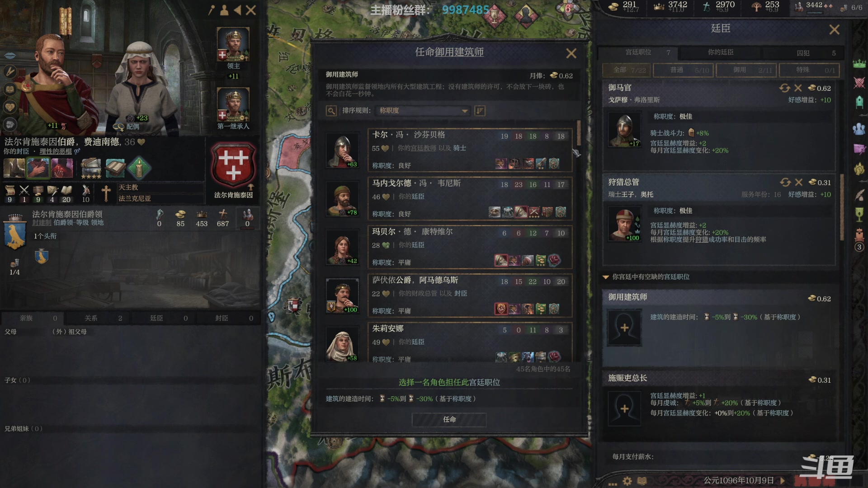The image size is (868, 488).
Task: Toggle the pin icon on character panel
Action: [211, 10]
